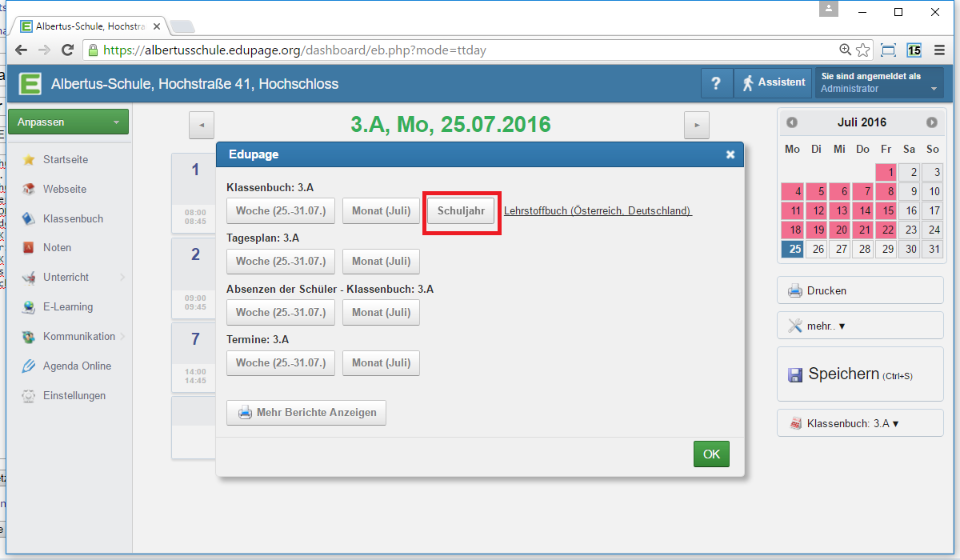Choose Monat (Juli) under Klassenbuch: 3.A
The image size is (960, 560).
click(x=381, y=210)
